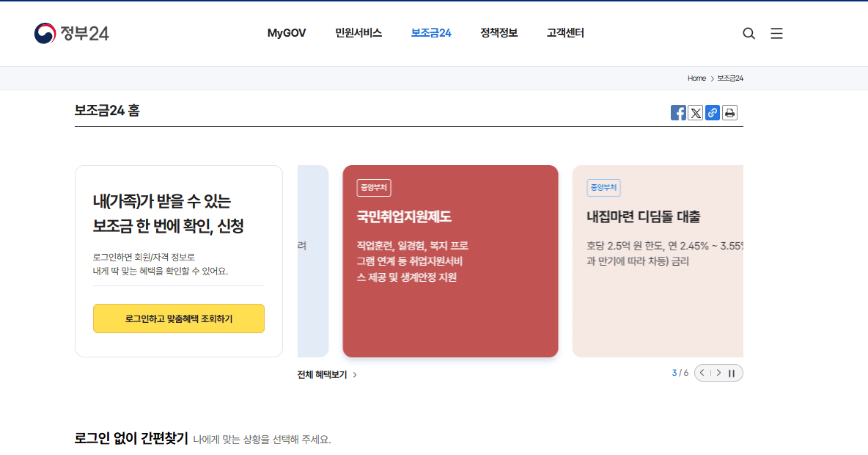Print the page with printer icon

click(x=729, y=112)
